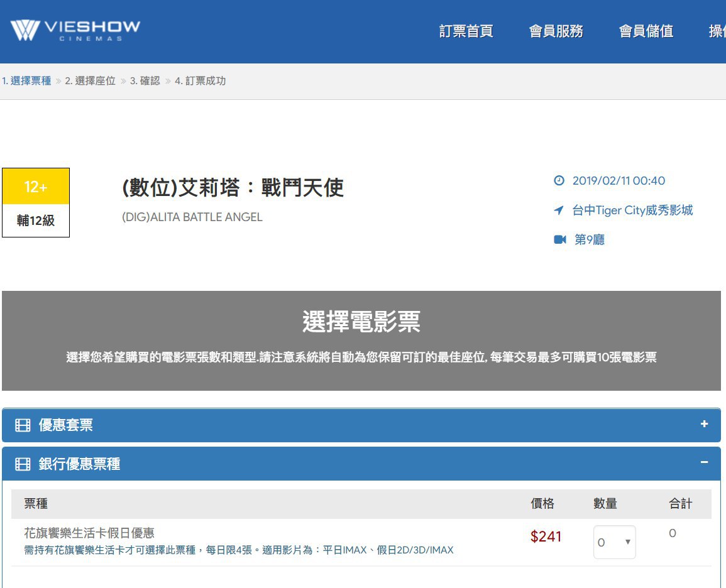
Task: Open 會員儲值 in the top navigation
Action: pyautogui.click(x=646, y=31)
